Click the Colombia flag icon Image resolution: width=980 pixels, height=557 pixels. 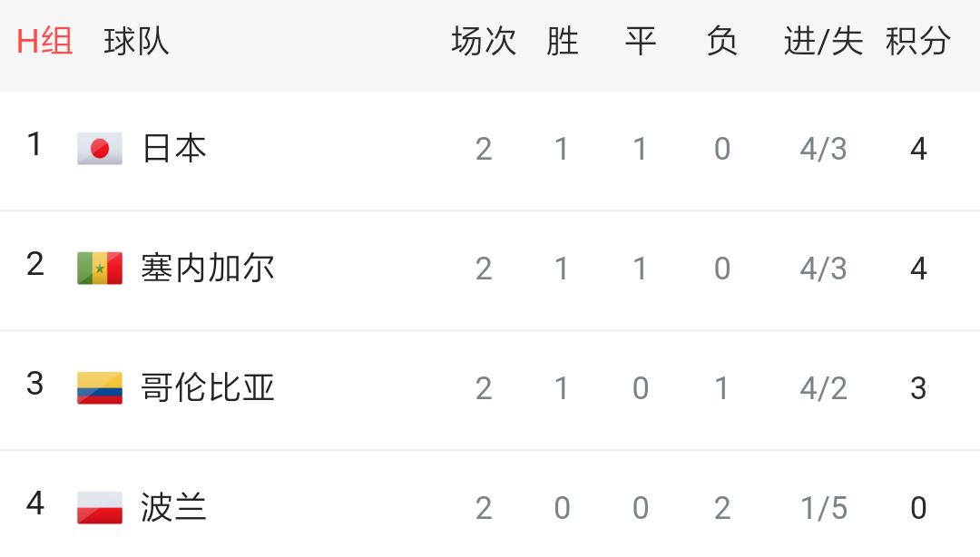pos(101,387)
